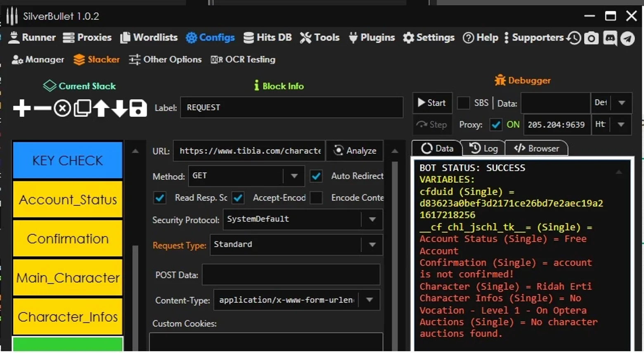Screen dimensions: 644x353
Task: Open the Wordlists section
Action: point(149,38)
